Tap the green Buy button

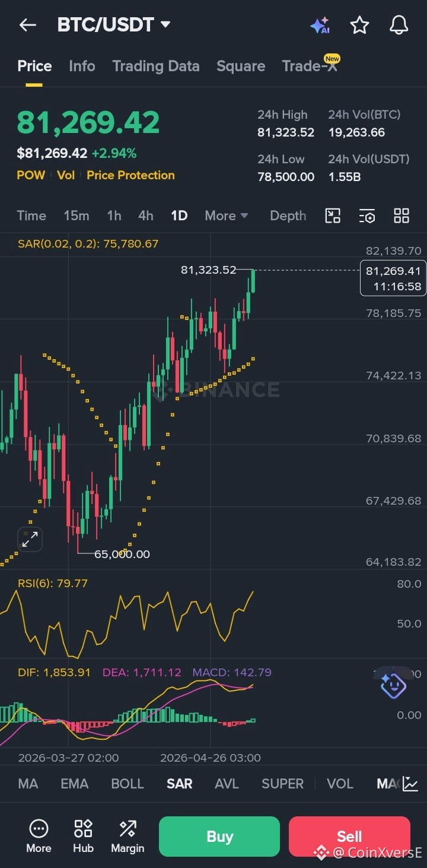pyautogui.click(x=219, y=837)
